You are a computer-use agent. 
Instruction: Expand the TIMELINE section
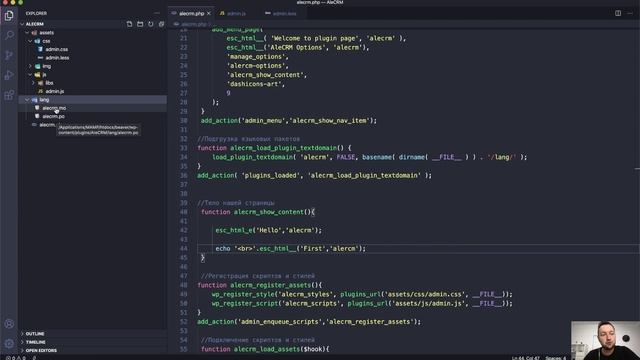[36, 342]
